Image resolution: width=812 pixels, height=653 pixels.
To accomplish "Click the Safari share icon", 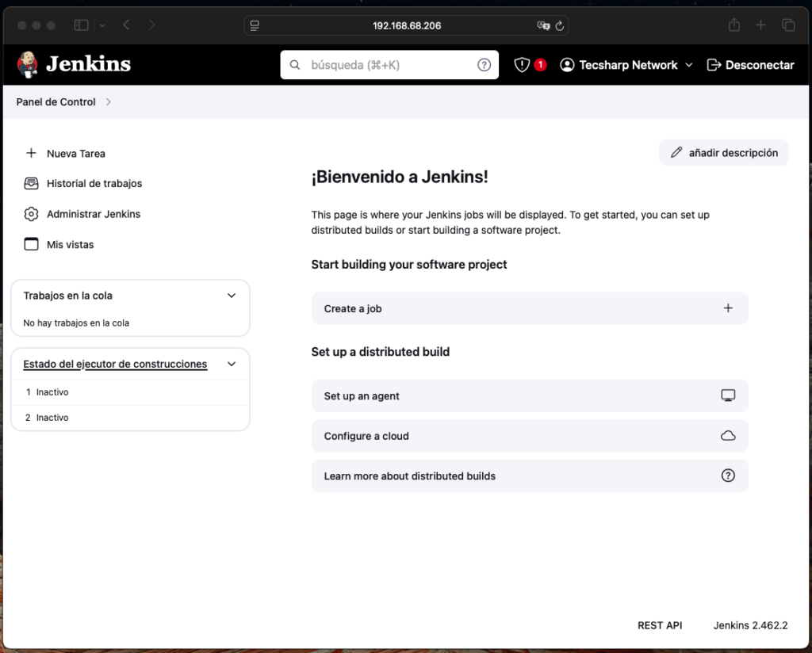I will tap(733, 25).
